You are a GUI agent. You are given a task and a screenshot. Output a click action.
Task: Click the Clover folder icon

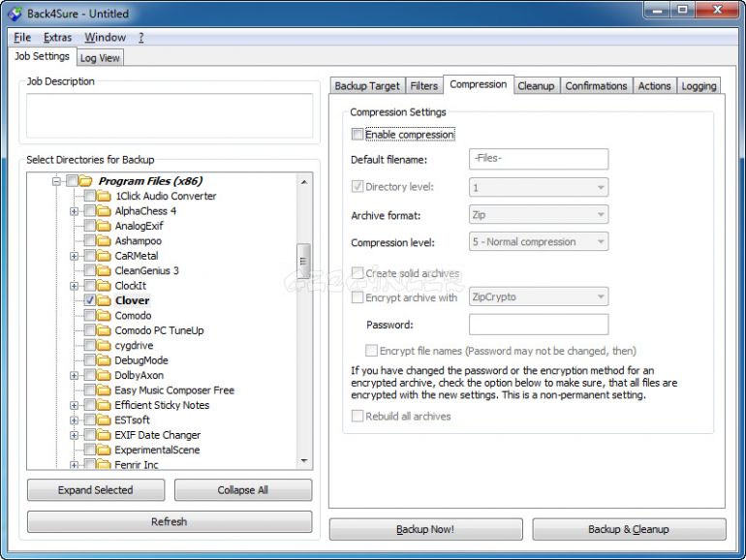(105, 300)
